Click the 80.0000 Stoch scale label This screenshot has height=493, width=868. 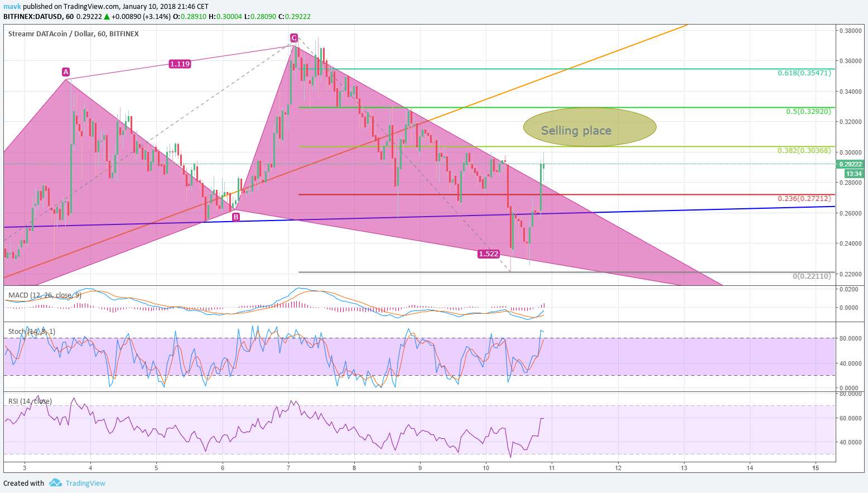(850, 338)
